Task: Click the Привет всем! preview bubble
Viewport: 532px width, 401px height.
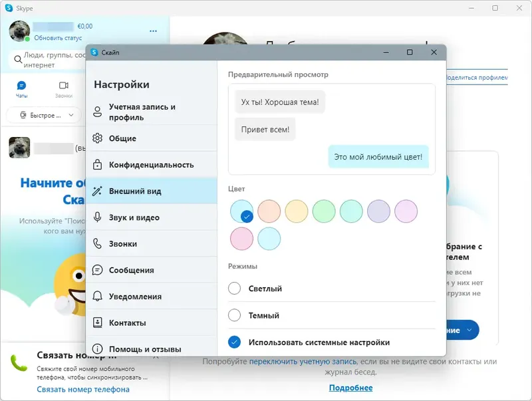Action: (265, 129)
